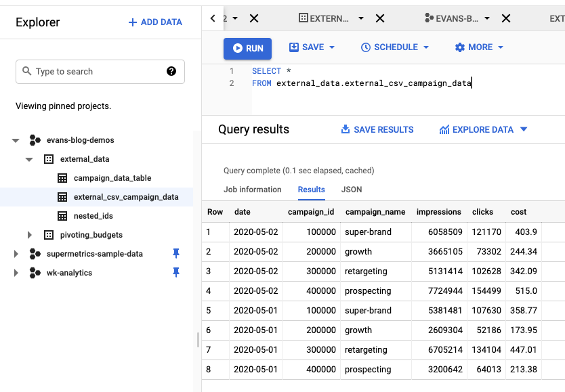Open the More settings gear menu
This screenshot has width=565, height=392.
(479, 47)
